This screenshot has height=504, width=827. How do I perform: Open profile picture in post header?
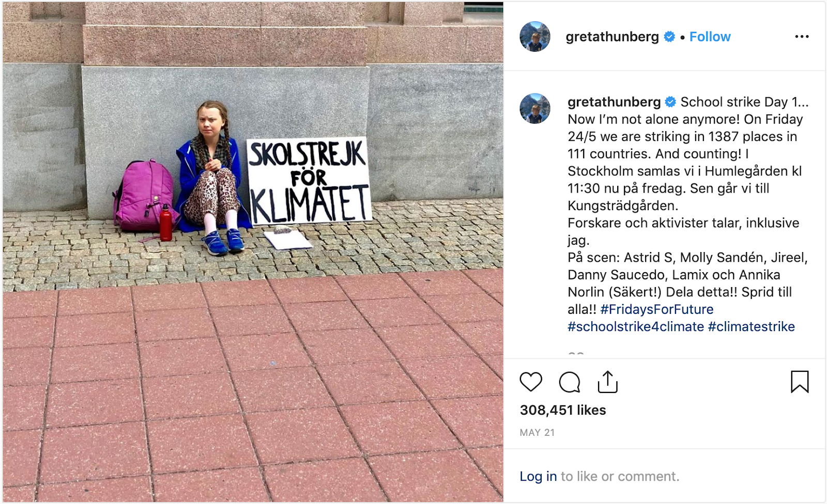point(535,37)
